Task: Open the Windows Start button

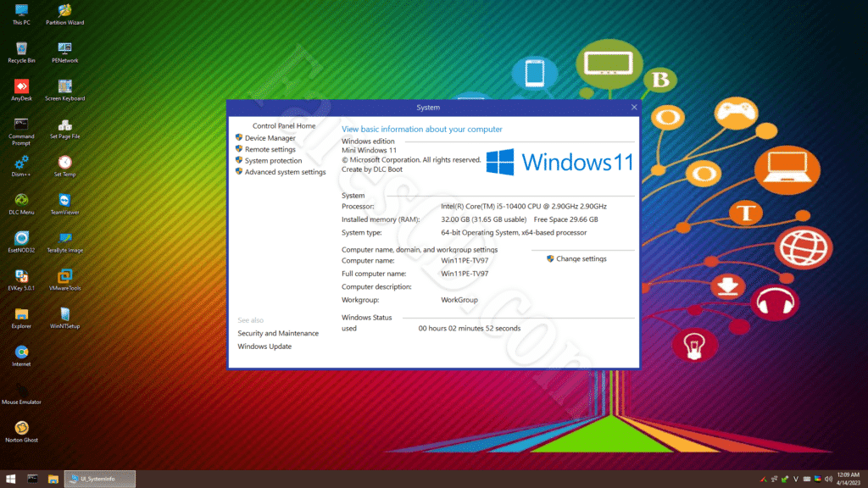Action: [10, 479]
